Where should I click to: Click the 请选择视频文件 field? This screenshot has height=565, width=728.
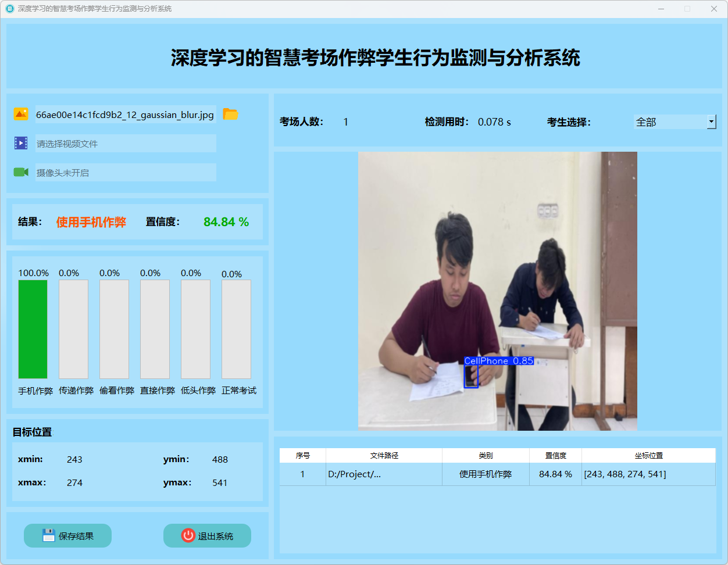tap(125, 144)
